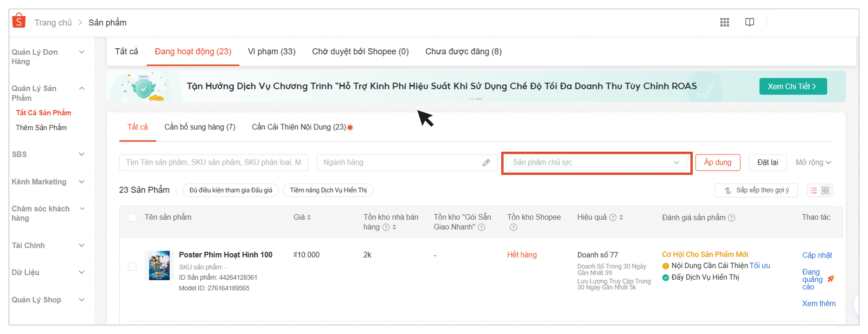Open the Cần bổ sung hàng (7) tab
The width and height of the screenshot is (868, 334).
point(200,127)
